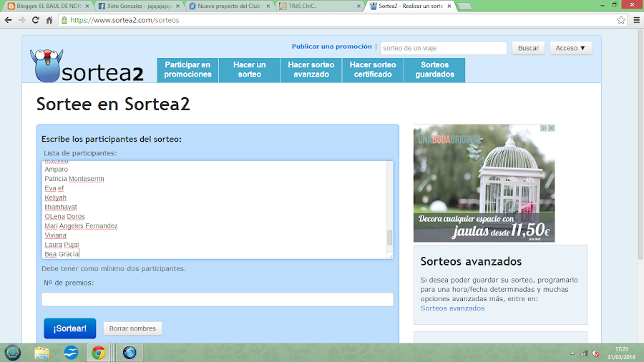Click the network signal tray icon
Image resolution: width=644 pixels, height=362 pixels.
[x=584, y=353]
